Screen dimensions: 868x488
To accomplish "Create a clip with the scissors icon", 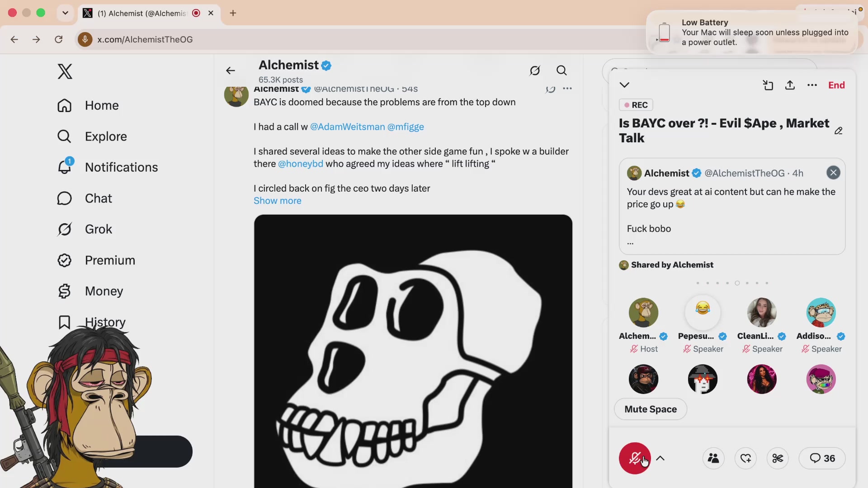I will pos(778,458).
